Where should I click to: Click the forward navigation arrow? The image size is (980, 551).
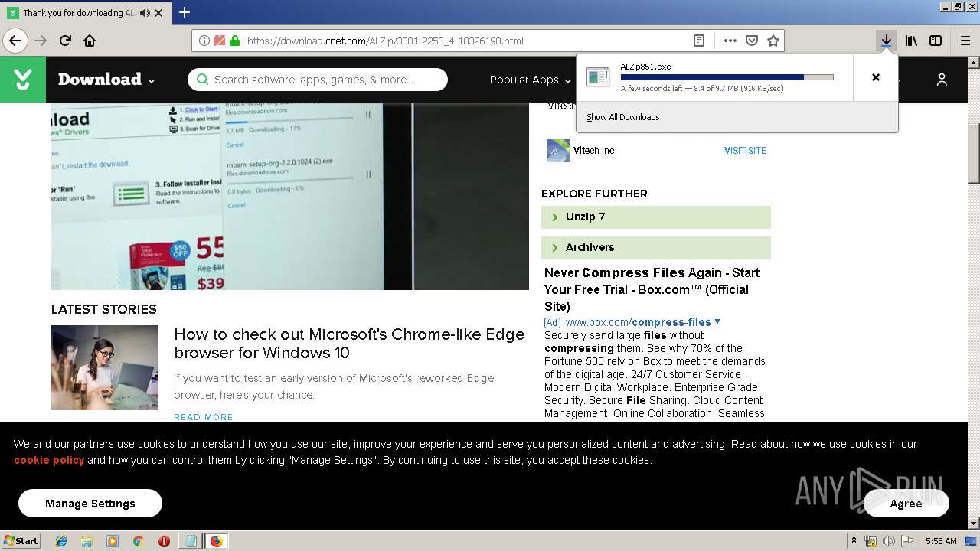tap(41, 41)
